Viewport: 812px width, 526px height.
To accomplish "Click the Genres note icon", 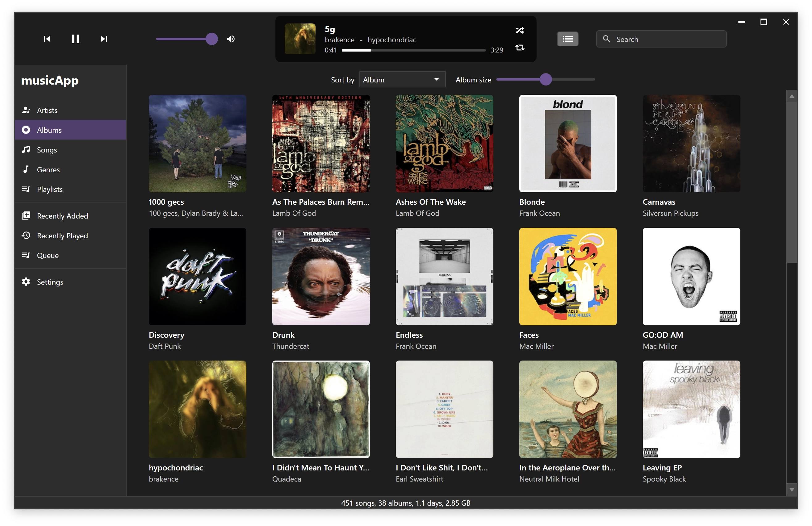I will click(x=26, y=169).
